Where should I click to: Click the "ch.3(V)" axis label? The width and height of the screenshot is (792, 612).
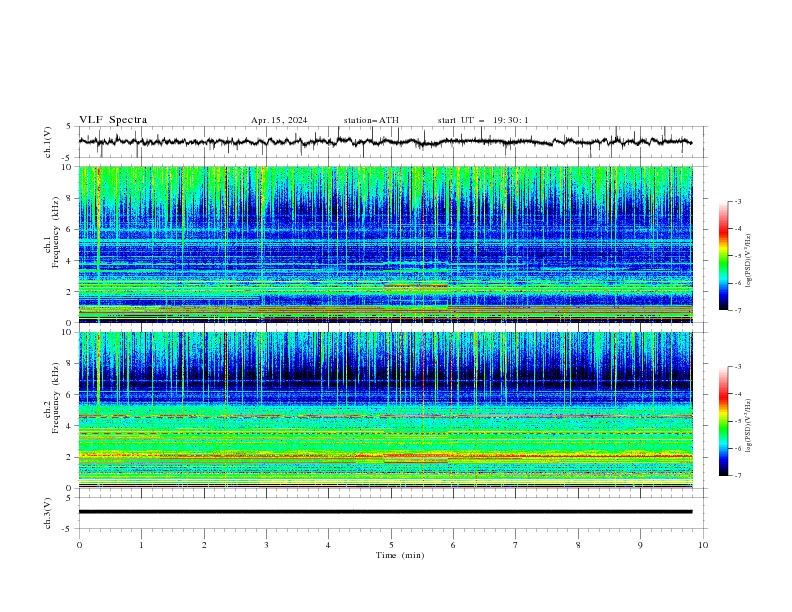point(48,513)
